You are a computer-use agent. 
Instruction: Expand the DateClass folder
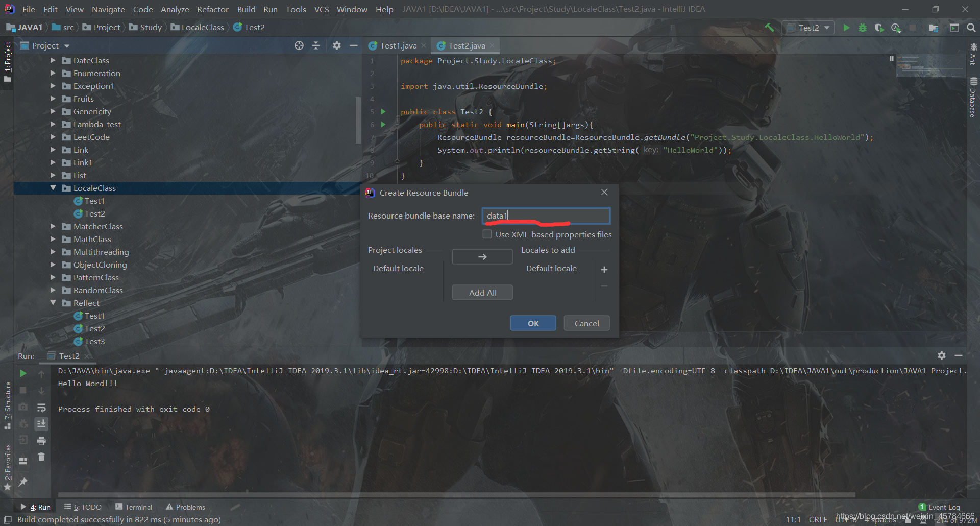click(x=53, y=60)
